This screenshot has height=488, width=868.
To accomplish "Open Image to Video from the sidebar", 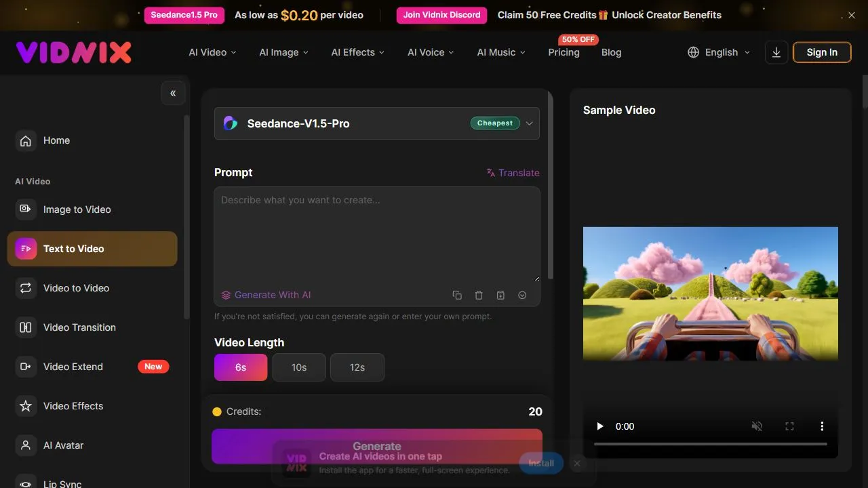I will (92, 209).
